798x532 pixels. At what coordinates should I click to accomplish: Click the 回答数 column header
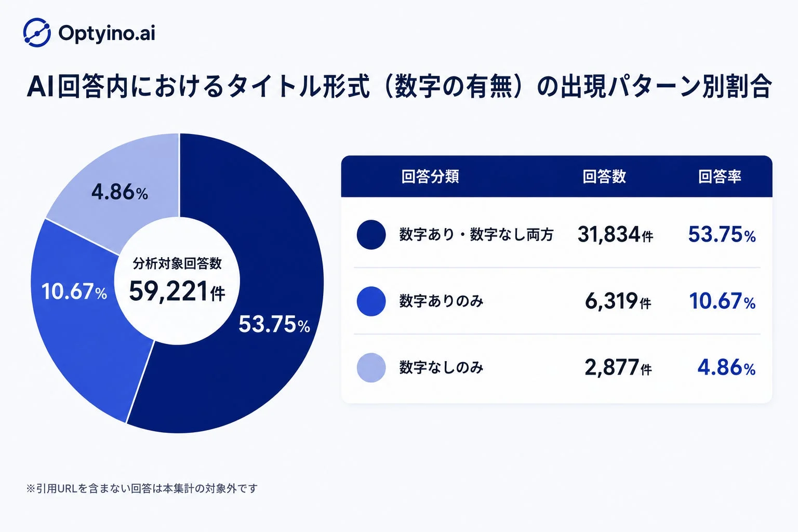(604, 177)
